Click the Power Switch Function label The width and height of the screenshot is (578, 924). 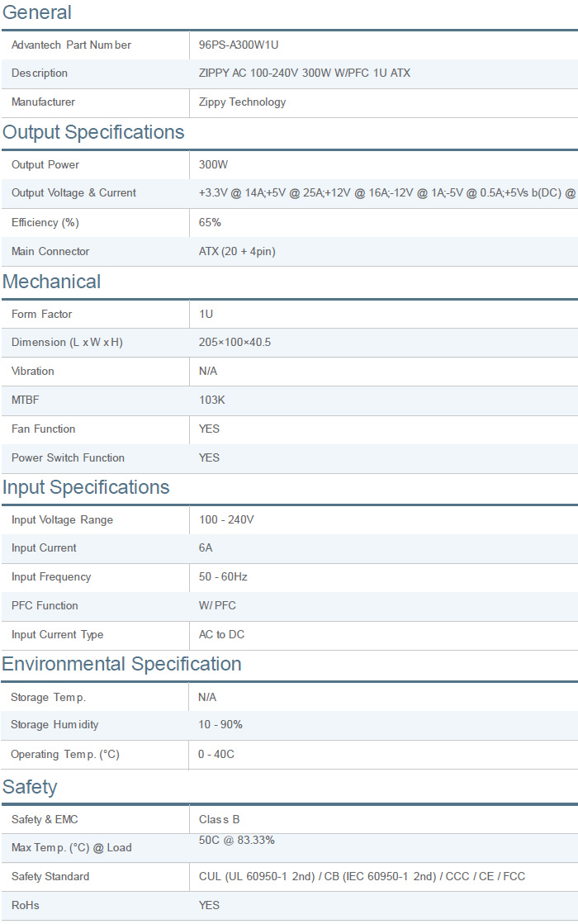coord(68,458)
